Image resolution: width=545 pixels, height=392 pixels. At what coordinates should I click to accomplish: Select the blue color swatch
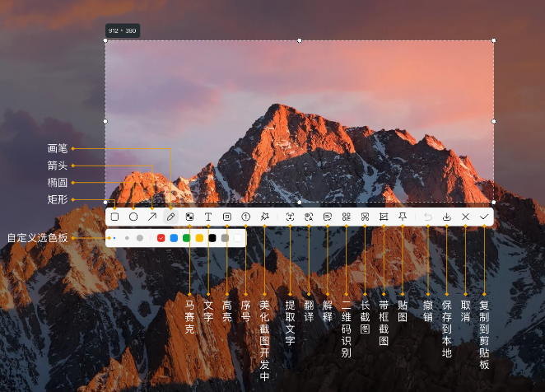pos(174,238)
